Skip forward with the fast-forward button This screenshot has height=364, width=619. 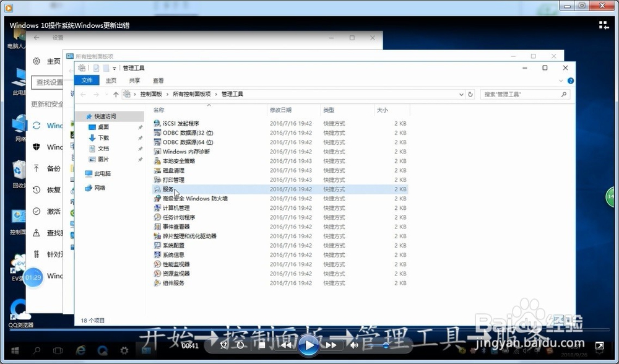(331, 345)
